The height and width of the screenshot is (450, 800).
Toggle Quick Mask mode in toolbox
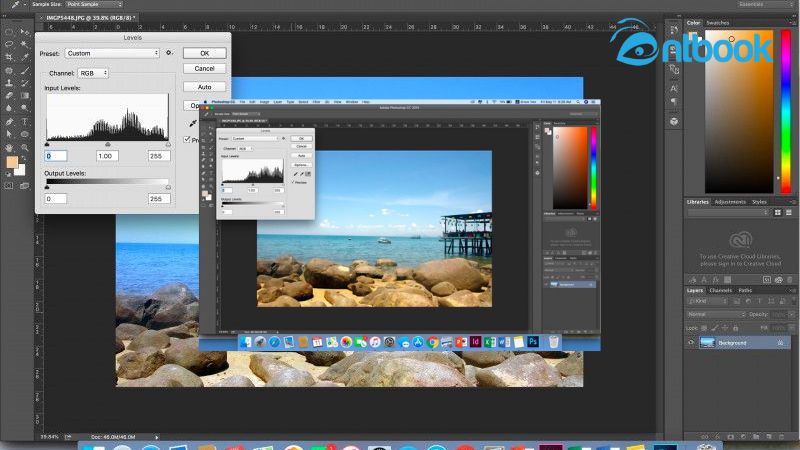[9, 186]
